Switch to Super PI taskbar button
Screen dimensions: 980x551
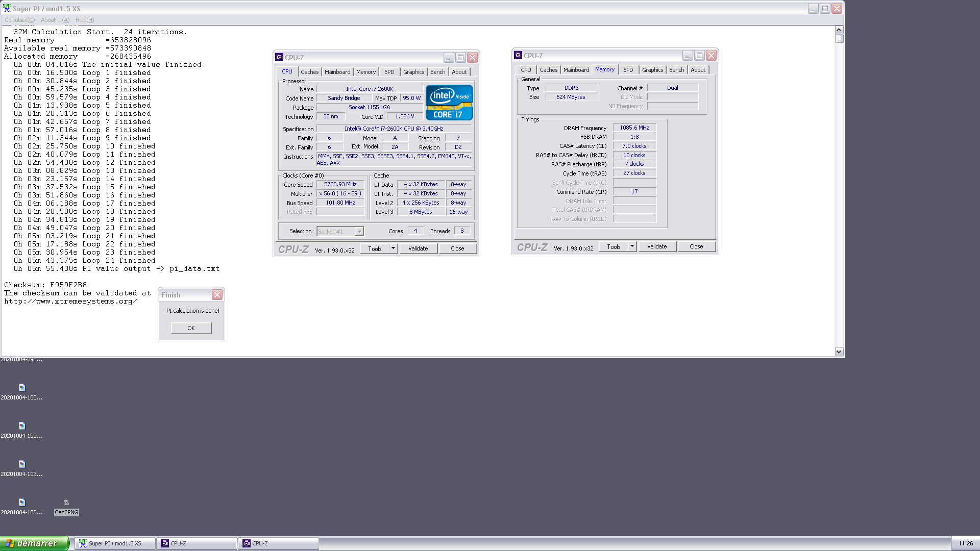(x=115, y=543)
